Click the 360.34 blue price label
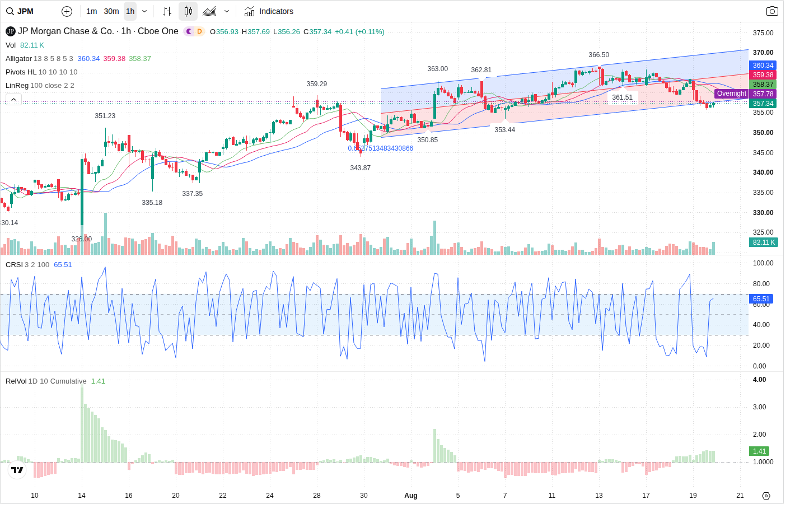The image size is (795, 532). [x=763, y=66]
